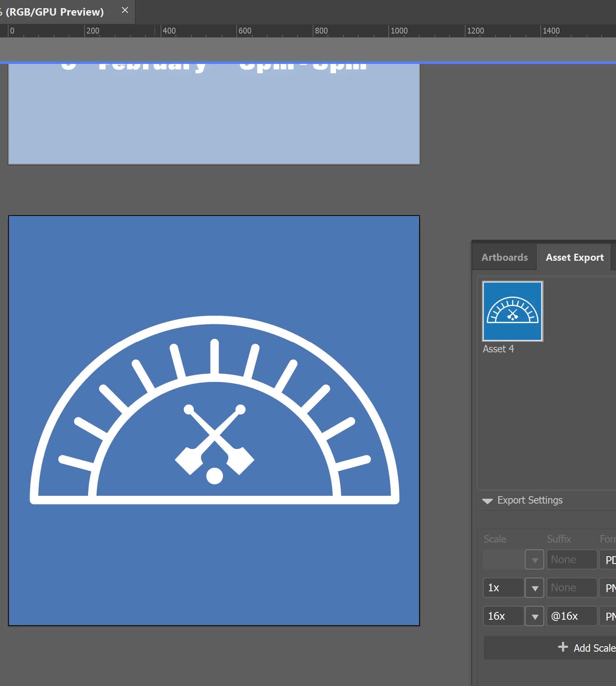The width and height of the screenshot is (616, 686).
Task: Click the suffix field in the 1x row
Action: click(x=572, y=588)
